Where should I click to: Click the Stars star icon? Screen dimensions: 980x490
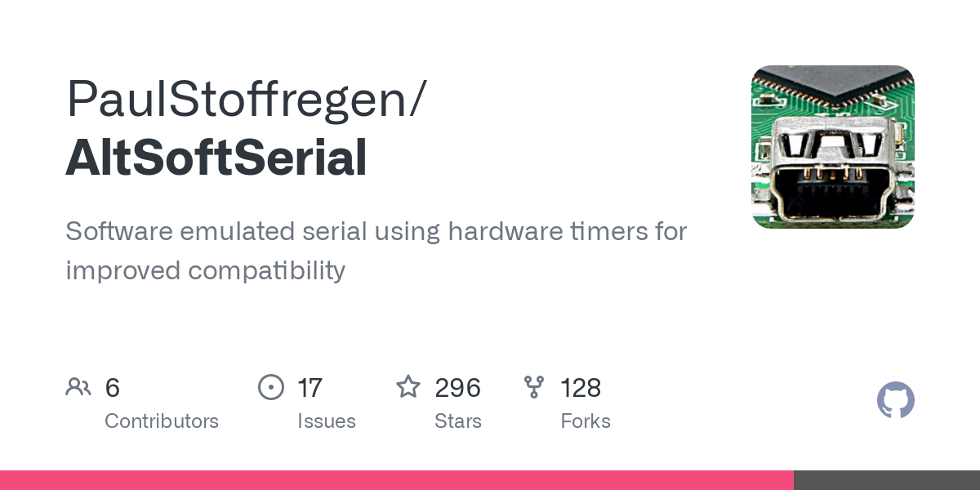(x=408, y=386)
